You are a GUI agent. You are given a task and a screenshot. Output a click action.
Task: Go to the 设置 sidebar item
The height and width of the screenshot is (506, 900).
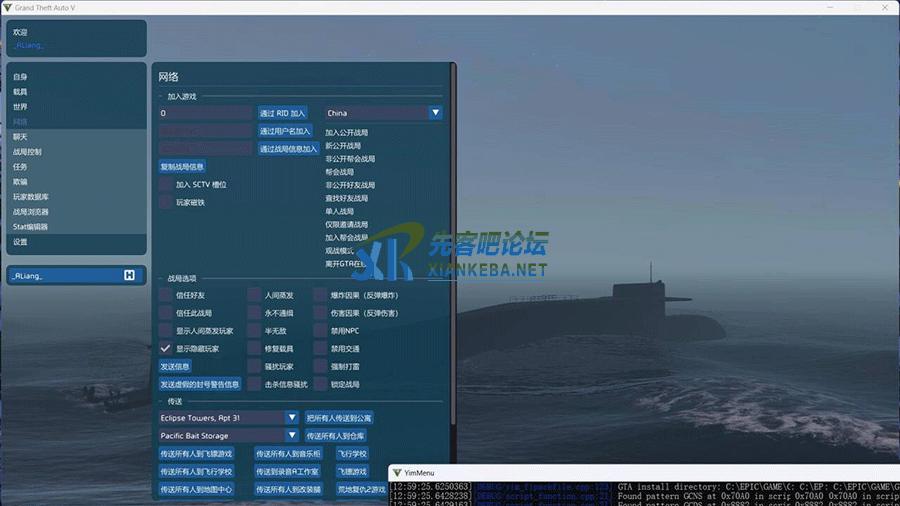pos(20,242)
